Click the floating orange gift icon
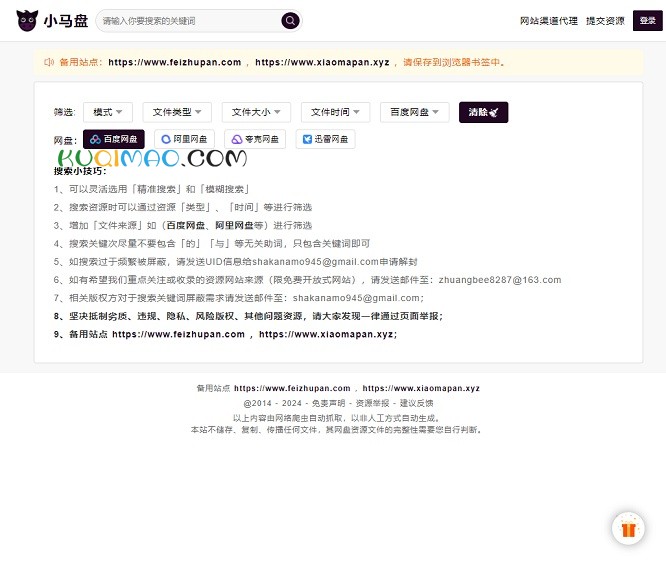 [x=628, y=529]
